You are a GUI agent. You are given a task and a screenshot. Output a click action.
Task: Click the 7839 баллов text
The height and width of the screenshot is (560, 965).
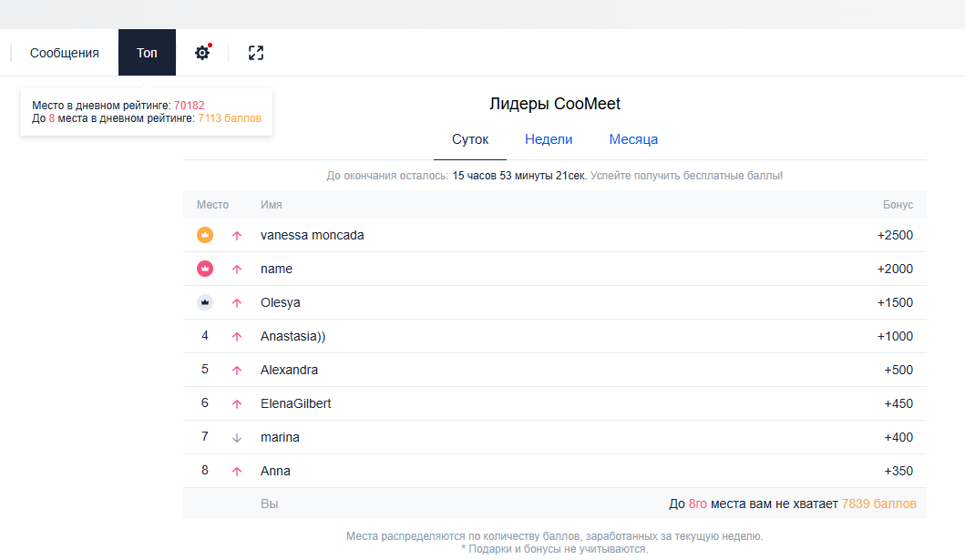tap(878, 504)
